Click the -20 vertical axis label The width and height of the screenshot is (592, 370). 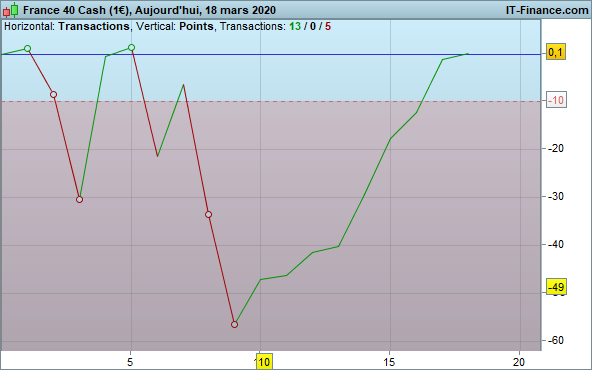tap(556, 148)
